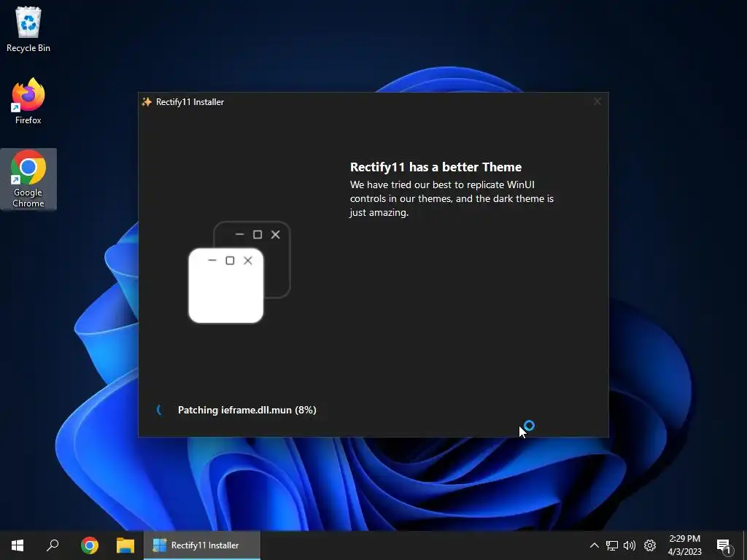Click the greyed-out installer close button
This screenshot has height=560, width=747.
597,101
